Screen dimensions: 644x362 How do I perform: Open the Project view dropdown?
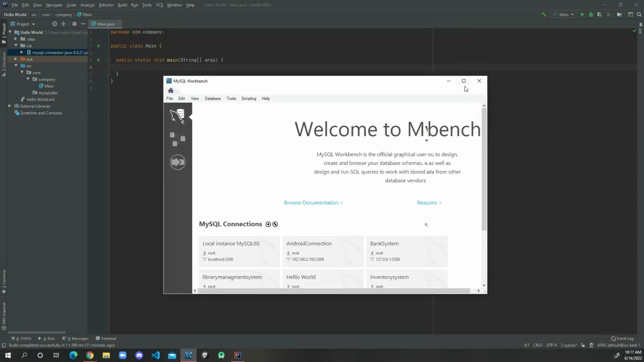[23, 24]
